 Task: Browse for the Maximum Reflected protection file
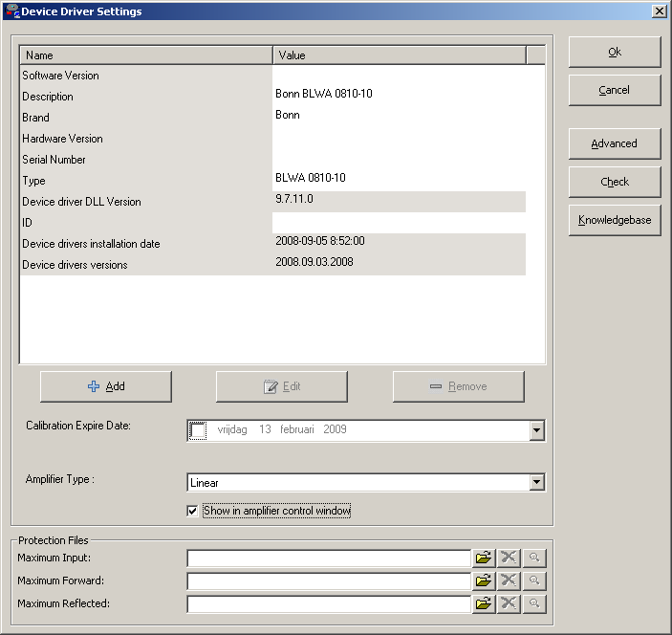484,603
